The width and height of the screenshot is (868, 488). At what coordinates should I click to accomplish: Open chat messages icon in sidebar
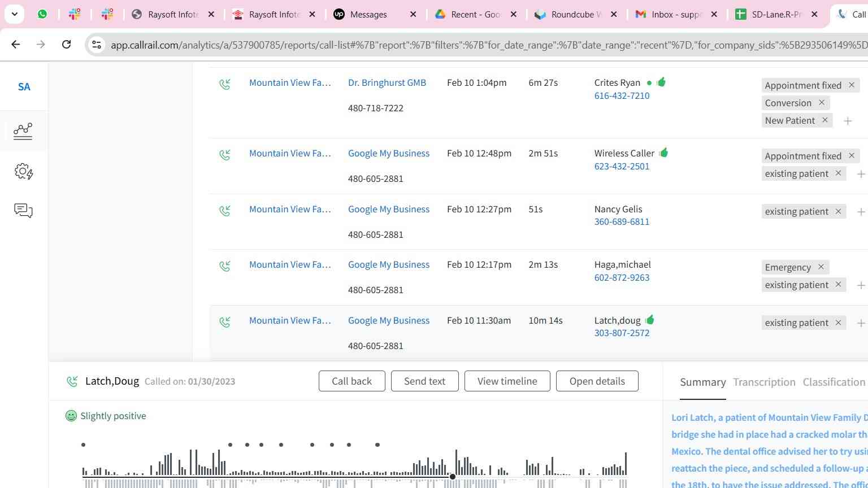pyautogui.click(x=23, y=211)
